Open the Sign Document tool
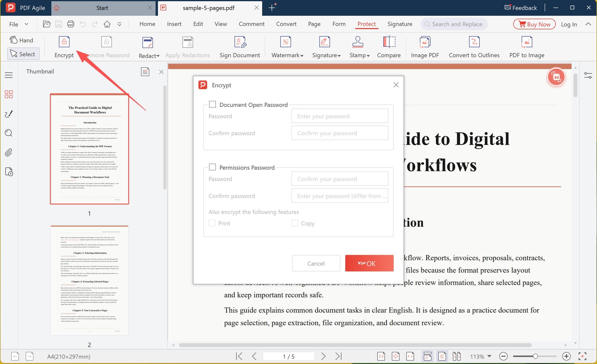Image resolution: width=597 pixels, height=364 pixels. 240,47
